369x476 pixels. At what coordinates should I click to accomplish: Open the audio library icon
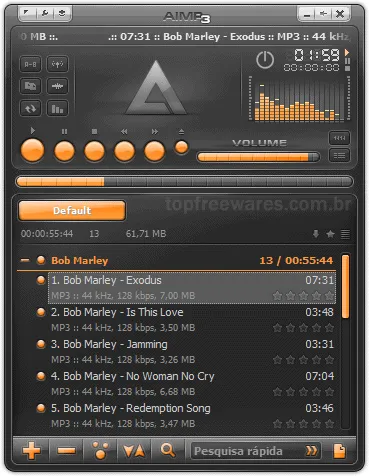click(x=31, y=86)
